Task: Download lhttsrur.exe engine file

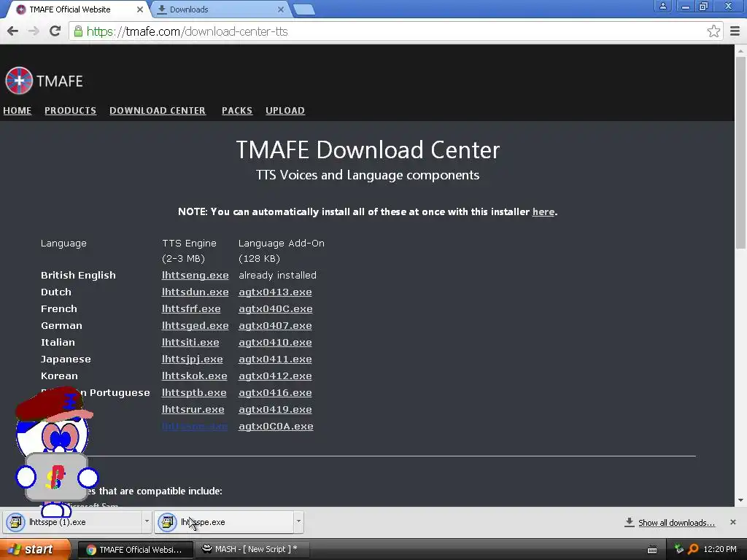Action: coord(193,410)
